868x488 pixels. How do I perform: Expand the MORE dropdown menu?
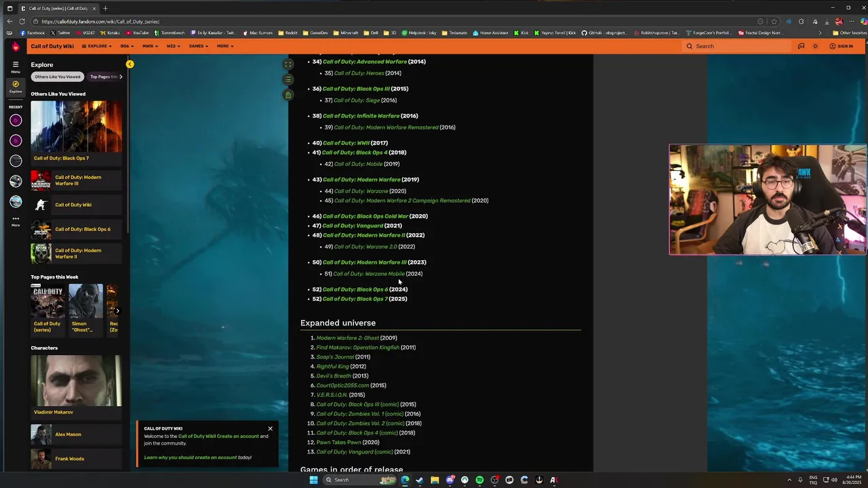click(x=225, y=46)
